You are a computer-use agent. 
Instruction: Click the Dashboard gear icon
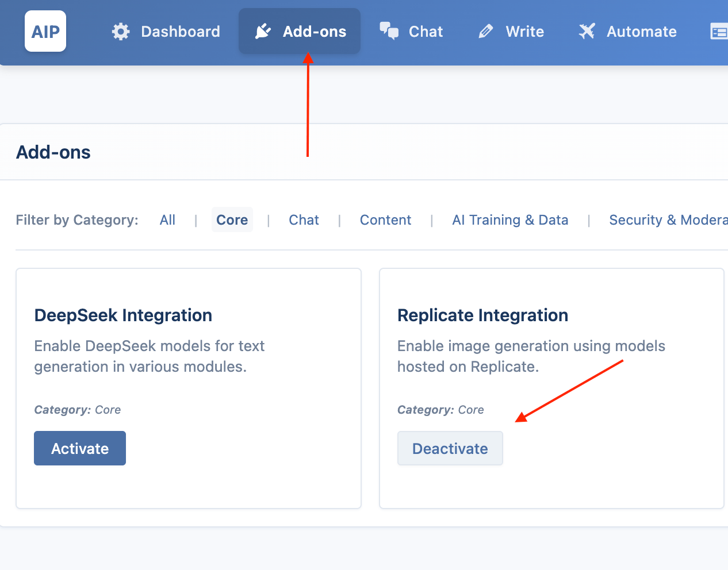[x=121, y=32]
